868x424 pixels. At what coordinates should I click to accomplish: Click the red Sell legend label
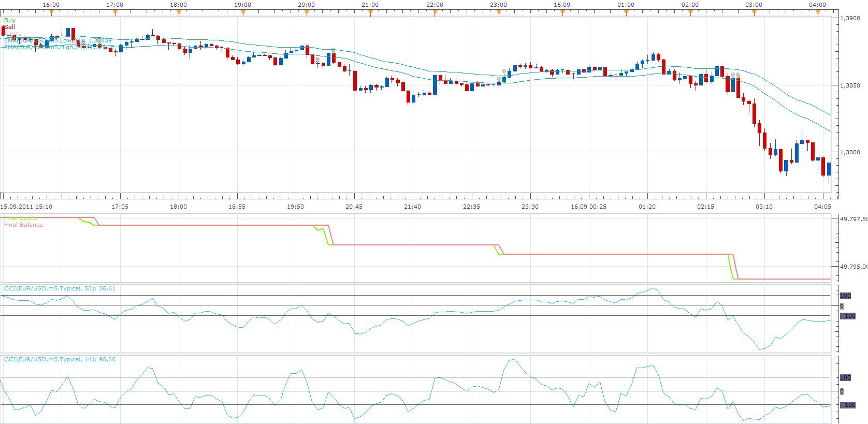[10, 27]
